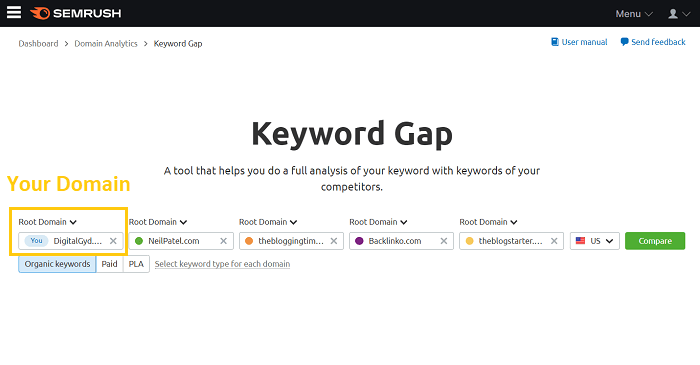Go to Dashboard breadcrumb
Viewport: 700px width, 365px height.
coord(38,44)
